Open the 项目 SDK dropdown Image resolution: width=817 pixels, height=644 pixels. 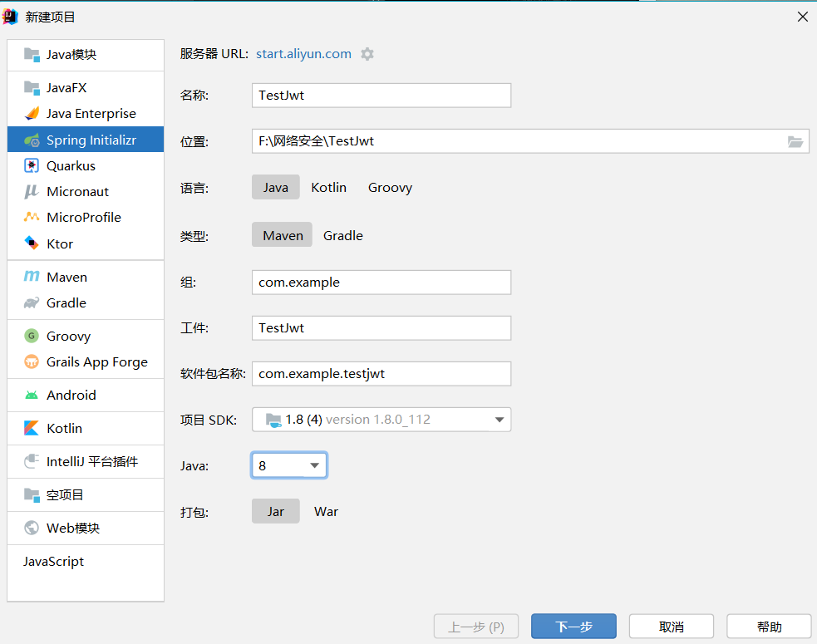pyautogui.click(x=381, y=420)
